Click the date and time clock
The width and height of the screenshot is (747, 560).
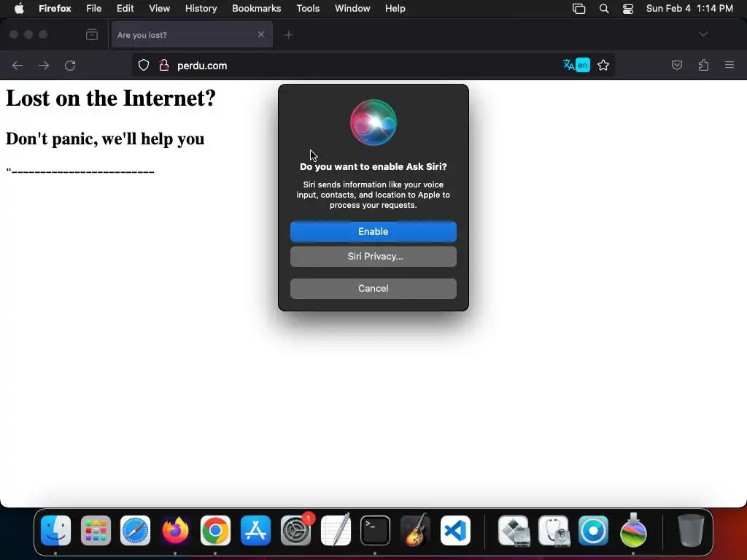(x=689, y=9)
